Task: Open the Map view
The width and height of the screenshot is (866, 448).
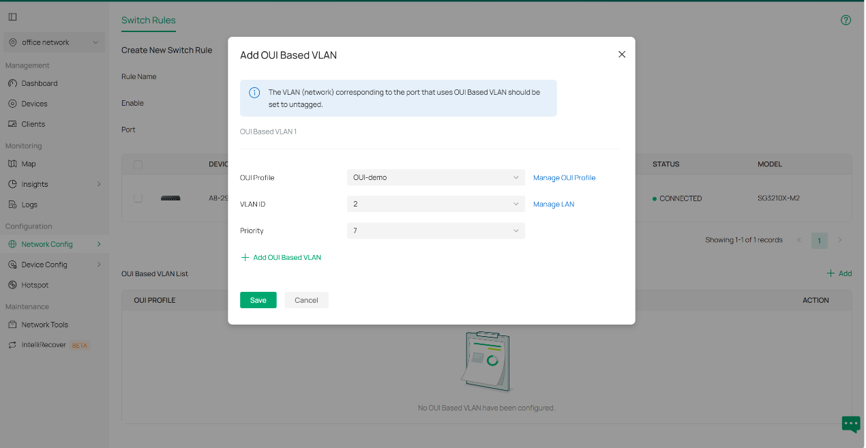Action: tap(29, 164)
